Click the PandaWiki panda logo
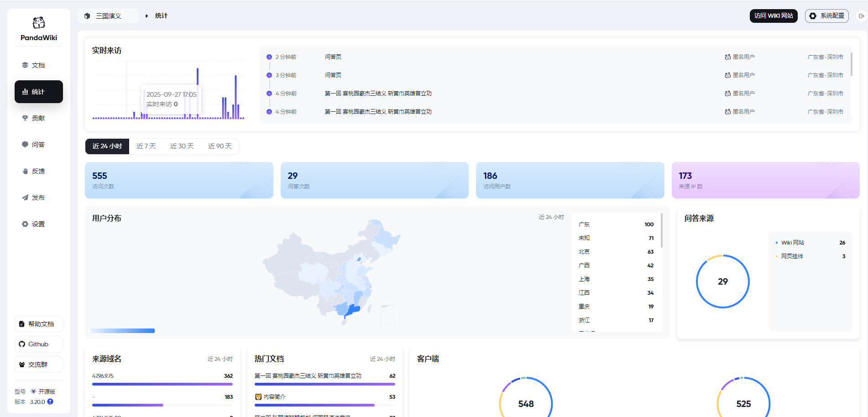 pos(39,22)
